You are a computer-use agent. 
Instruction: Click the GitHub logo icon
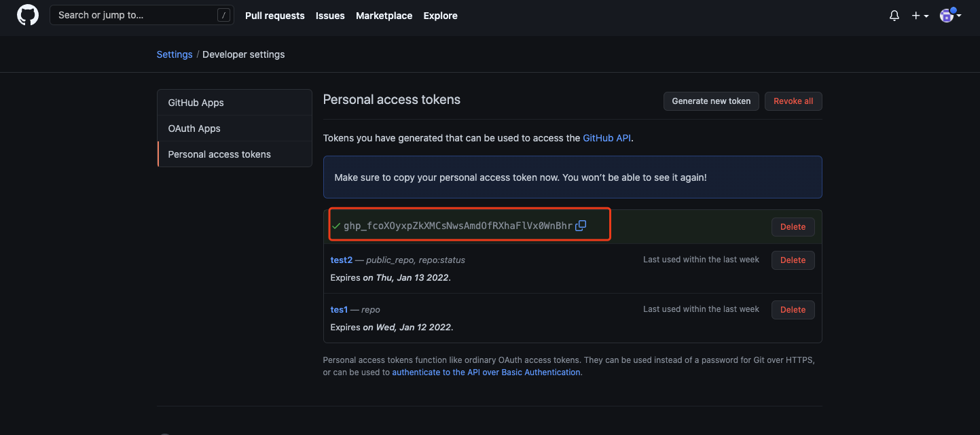(28, 15)
